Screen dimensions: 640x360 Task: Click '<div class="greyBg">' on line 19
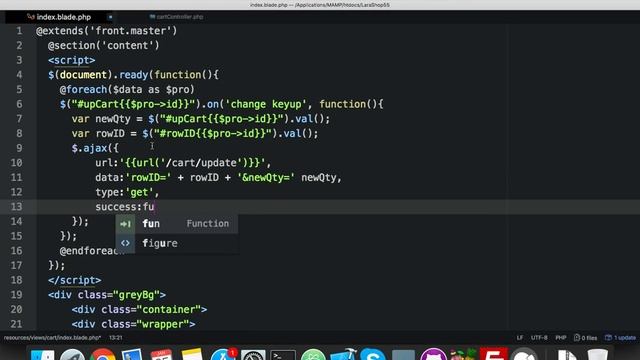107,295
